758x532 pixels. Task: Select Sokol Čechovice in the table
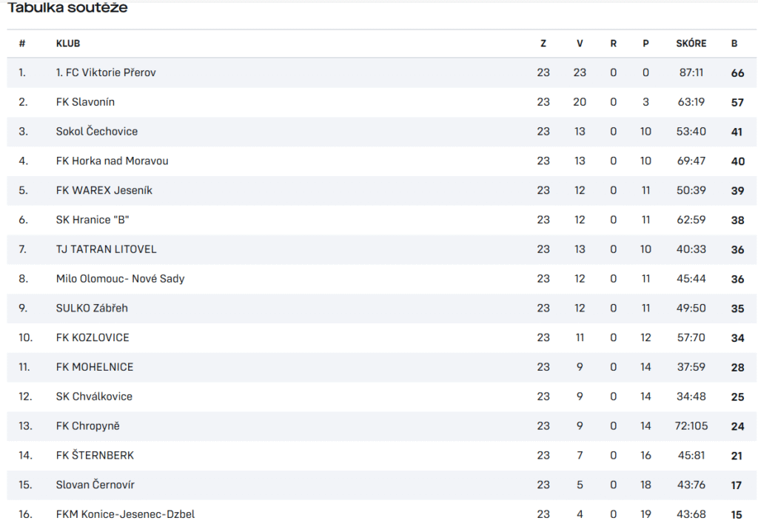(97, 132)
